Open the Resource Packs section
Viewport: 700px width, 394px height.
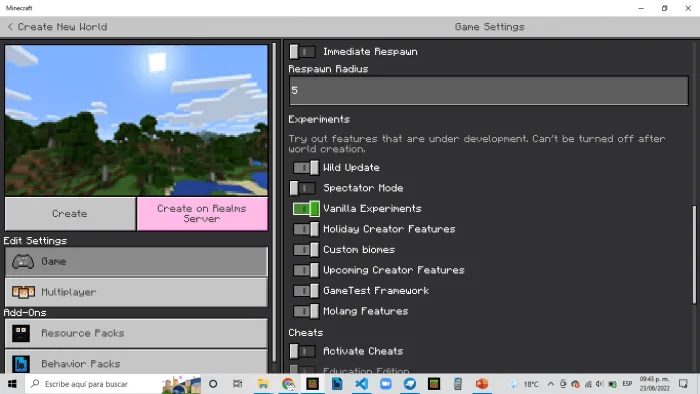tap(136, 333)
